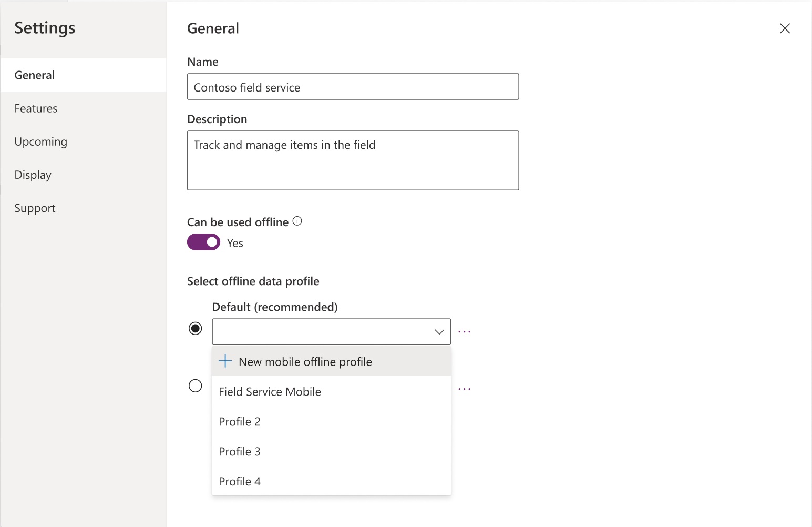Open the Support section in Settings
Screen dimensions: 812x527
(35, 208)
